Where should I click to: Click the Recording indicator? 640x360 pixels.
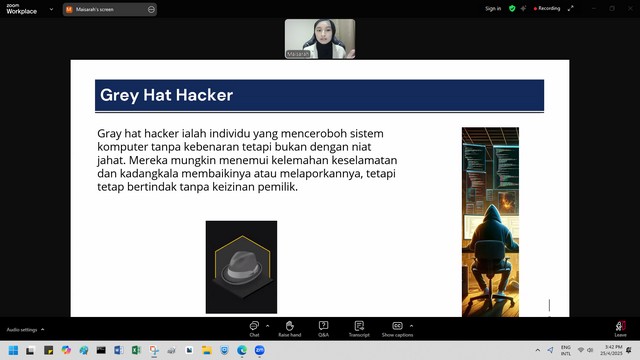[x=547, y=8]
